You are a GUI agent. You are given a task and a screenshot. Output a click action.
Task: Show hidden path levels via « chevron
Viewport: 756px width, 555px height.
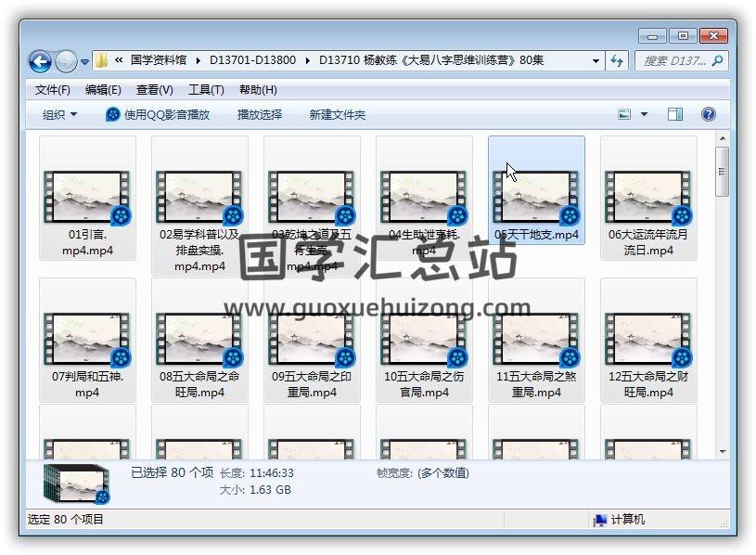click(119, 60)
